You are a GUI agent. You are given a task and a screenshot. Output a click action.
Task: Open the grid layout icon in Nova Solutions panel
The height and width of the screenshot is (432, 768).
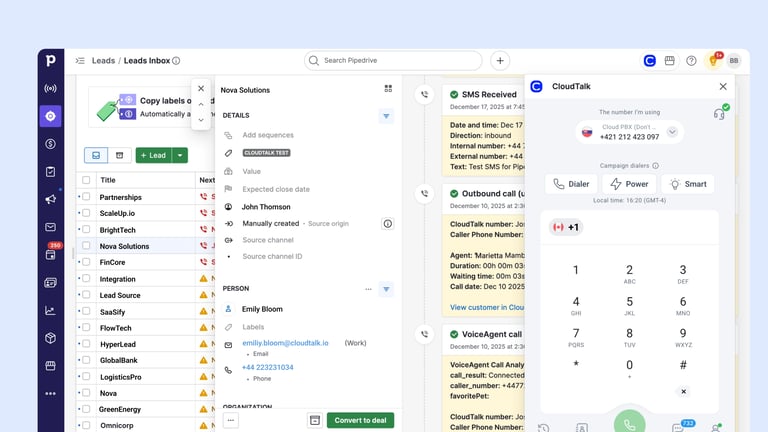[x=388, y=89]
